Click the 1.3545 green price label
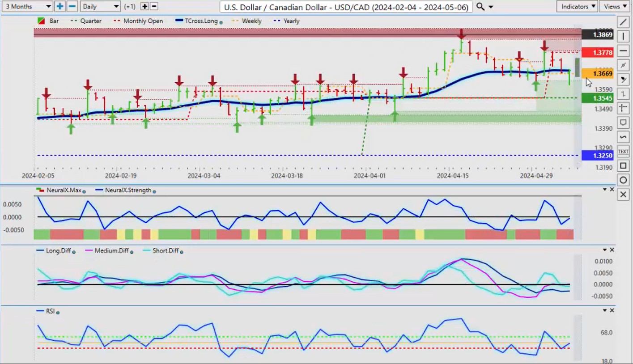This screenshot has height=364, width=633. [x=598, y=98]
